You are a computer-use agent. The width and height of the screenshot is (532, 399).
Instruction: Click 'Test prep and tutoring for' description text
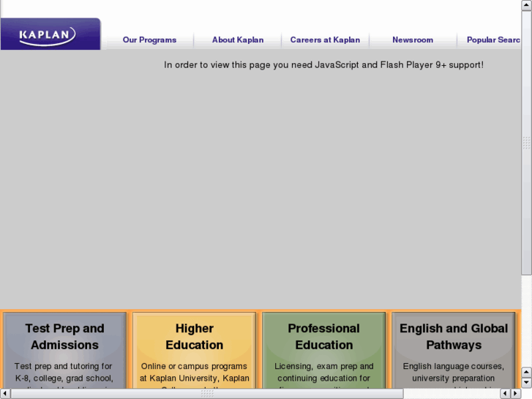[x=63, y=366]
